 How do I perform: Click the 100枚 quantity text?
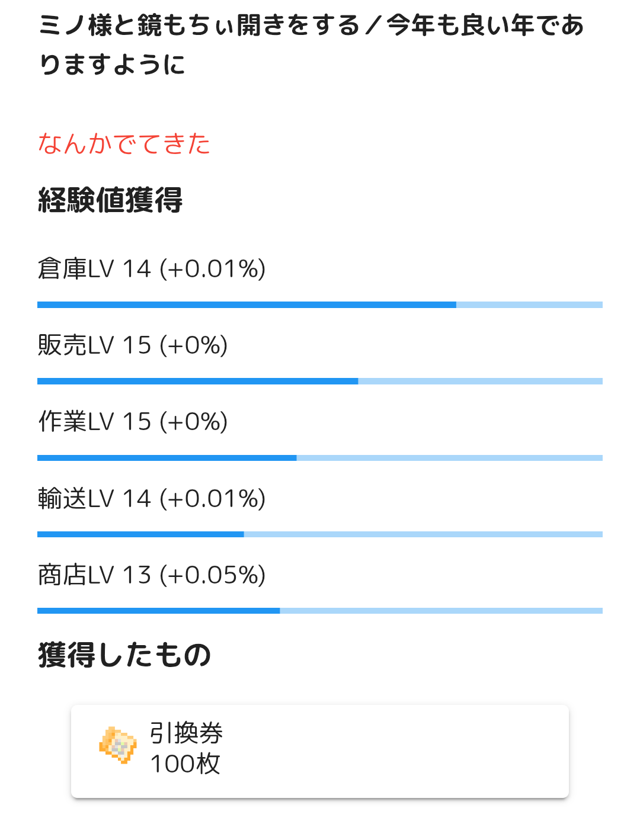185,764
